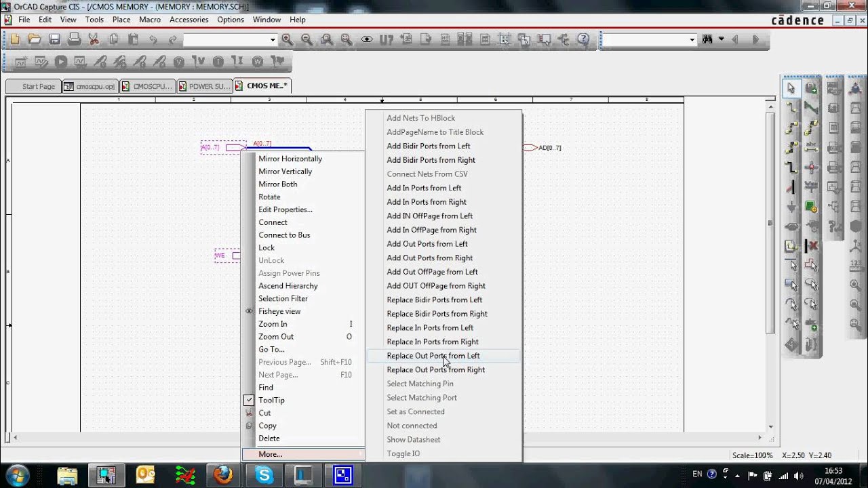
Task: Click the Open folder icon
Action: (35, 39)
